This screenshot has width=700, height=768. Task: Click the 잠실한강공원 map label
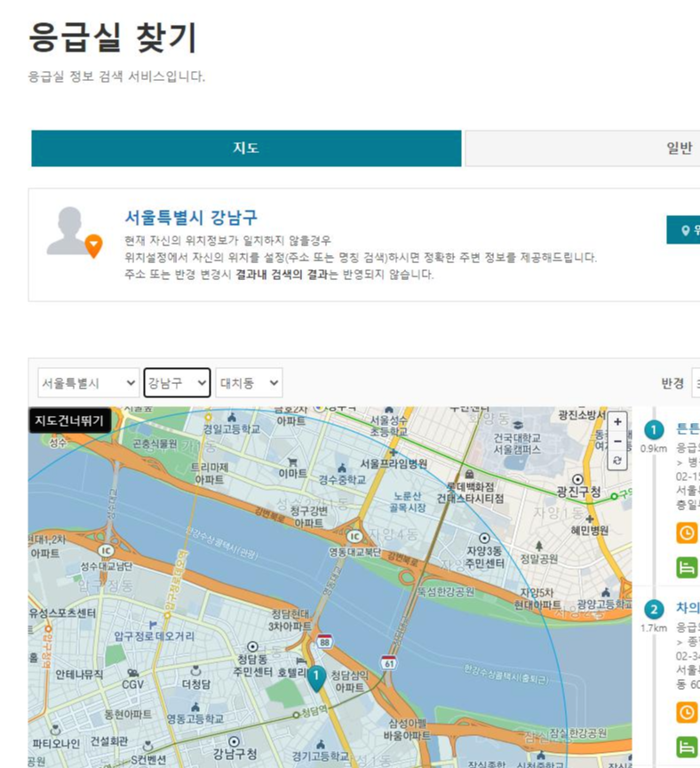click(577, 733)
